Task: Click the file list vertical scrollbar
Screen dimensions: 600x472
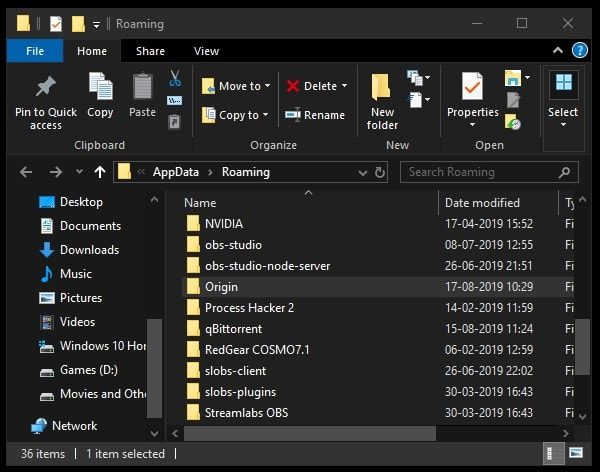Action: click(x=582, y=347)
